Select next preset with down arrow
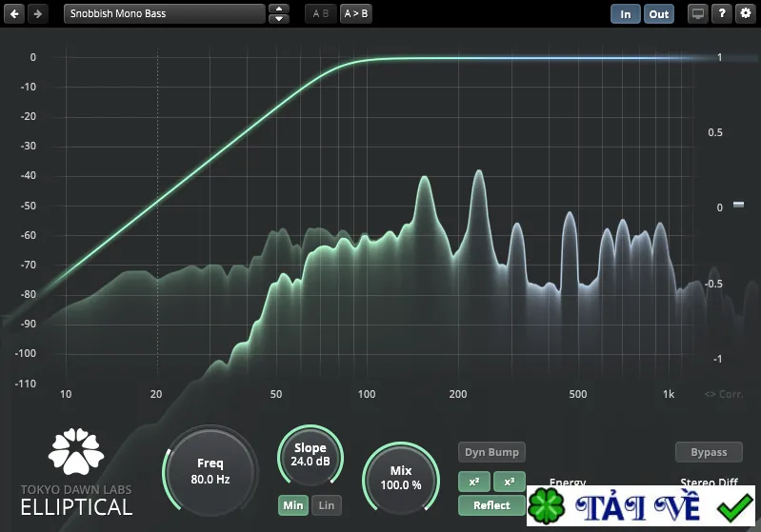This screenshot has width=761, height=532. pos(278,19)
